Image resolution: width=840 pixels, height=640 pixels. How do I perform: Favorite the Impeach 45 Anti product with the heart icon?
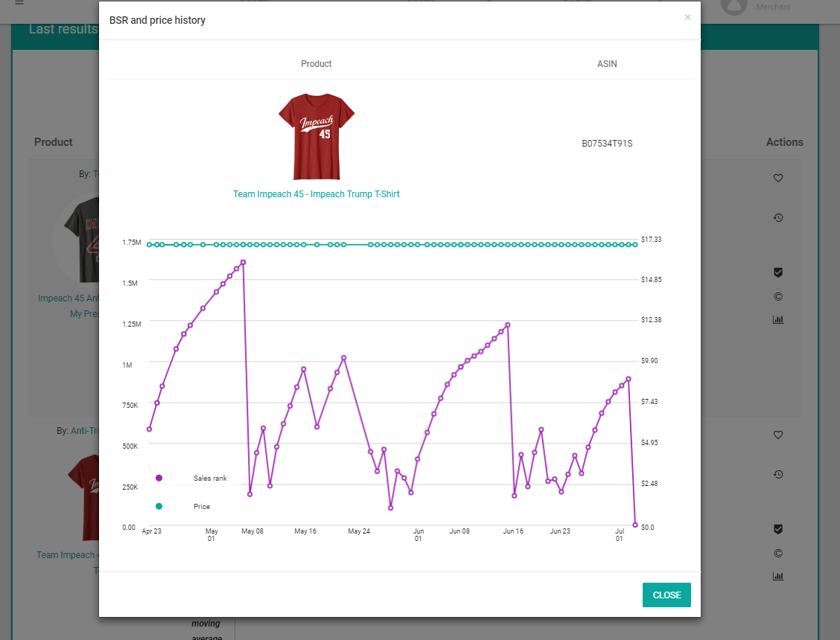(778, 178)
